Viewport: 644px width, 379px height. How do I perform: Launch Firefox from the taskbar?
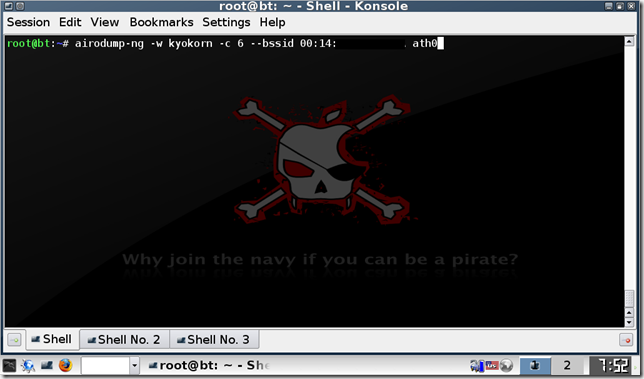(65, 365)
